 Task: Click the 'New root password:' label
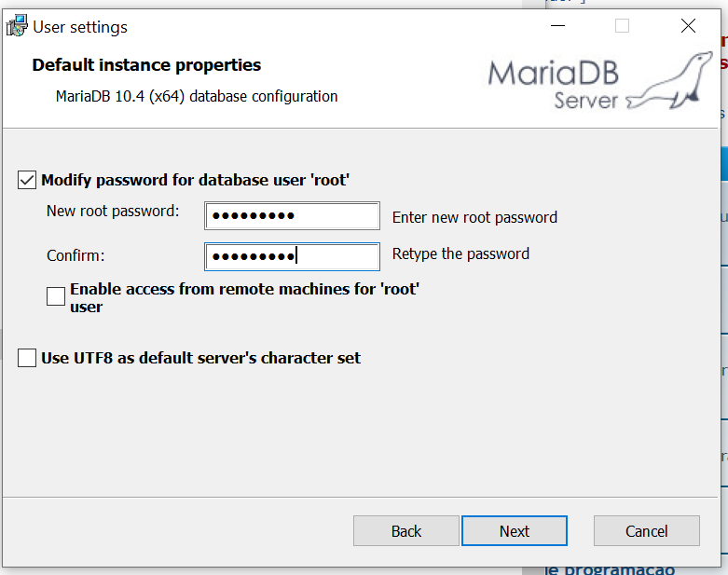click(x=113, y=211)
